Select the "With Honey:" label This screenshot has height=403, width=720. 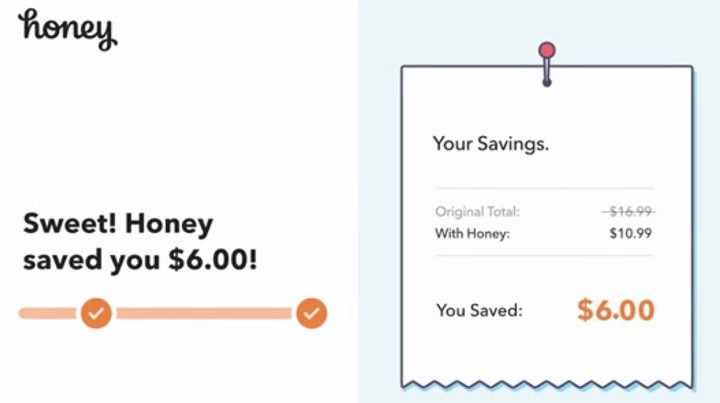[x=472, y=234]
